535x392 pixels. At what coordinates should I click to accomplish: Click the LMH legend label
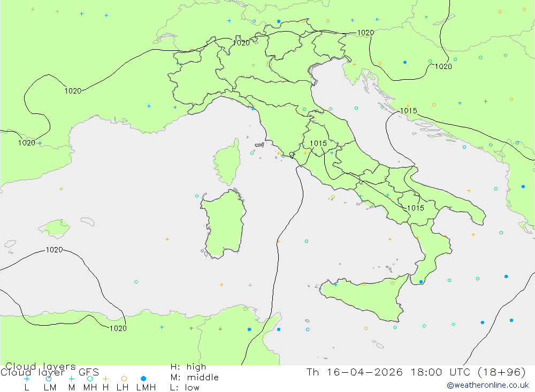146,388
